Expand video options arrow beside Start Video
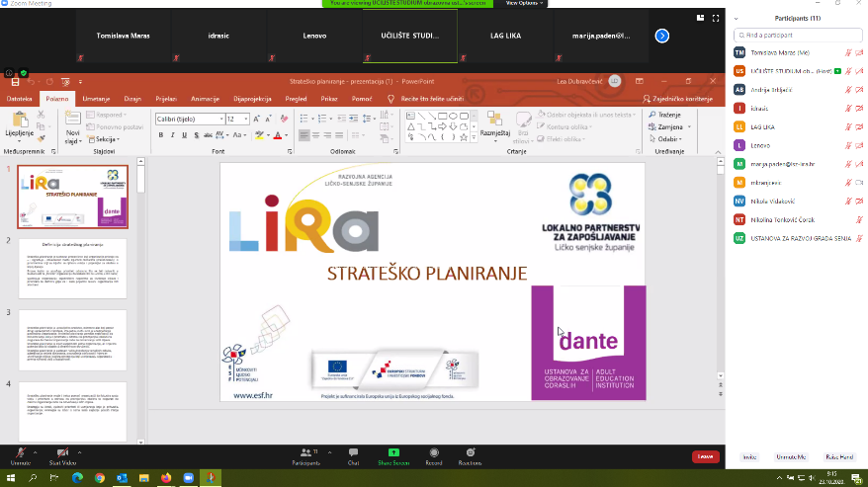 81,447
